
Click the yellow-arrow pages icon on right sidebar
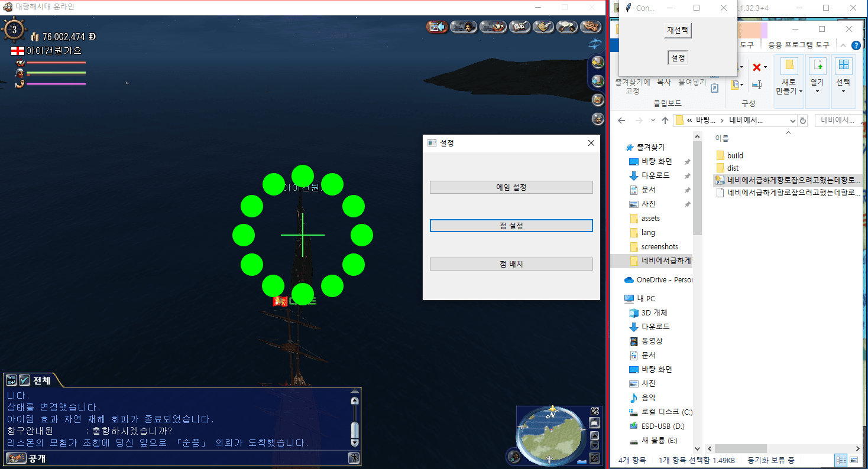click(598, 62)
